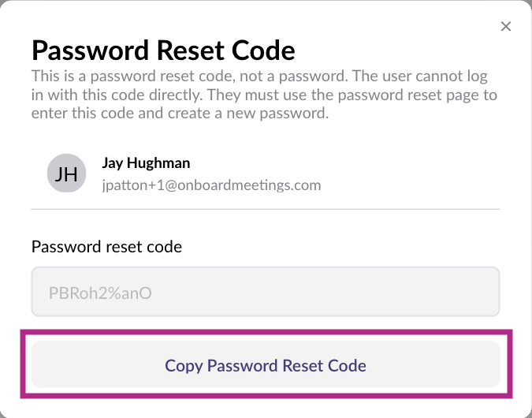Click the JH avatar circle
Viewport: 532px width, 418px height.
pos(66,173)
